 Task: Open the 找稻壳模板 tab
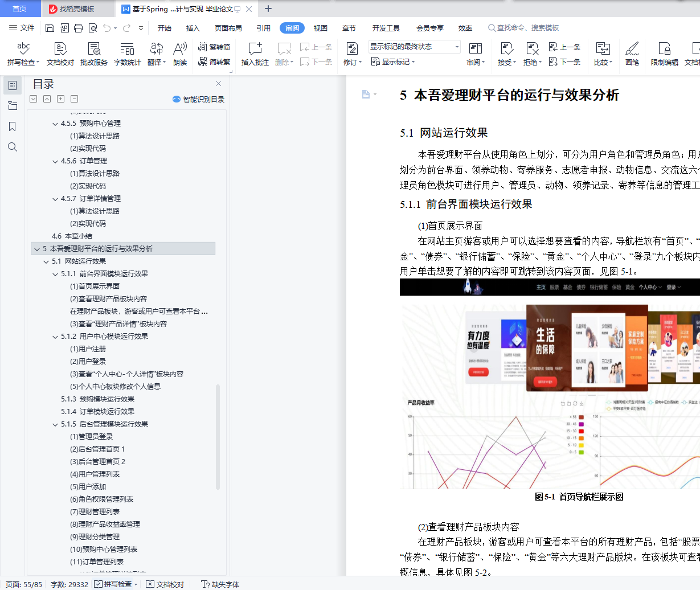(76, 9)
